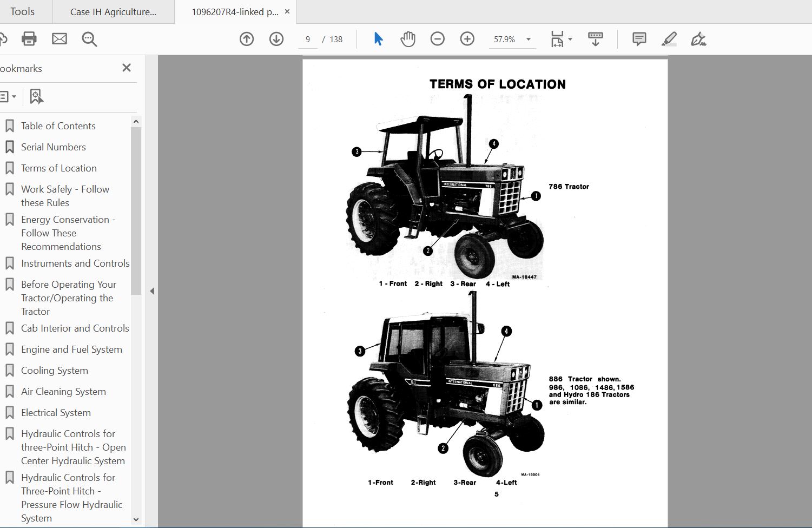This screenshot has width=812, height=528.
Task: Click the TERMS OF LOCATION heading
Action: tap(497, 84)
